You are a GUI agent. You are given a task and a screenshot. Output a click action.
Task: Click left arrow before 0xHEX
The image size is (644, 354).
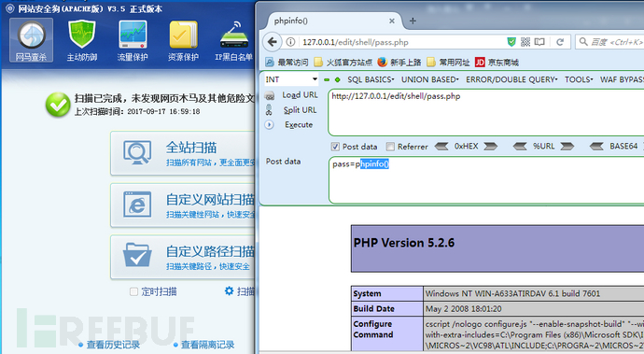tap(441, 147)
